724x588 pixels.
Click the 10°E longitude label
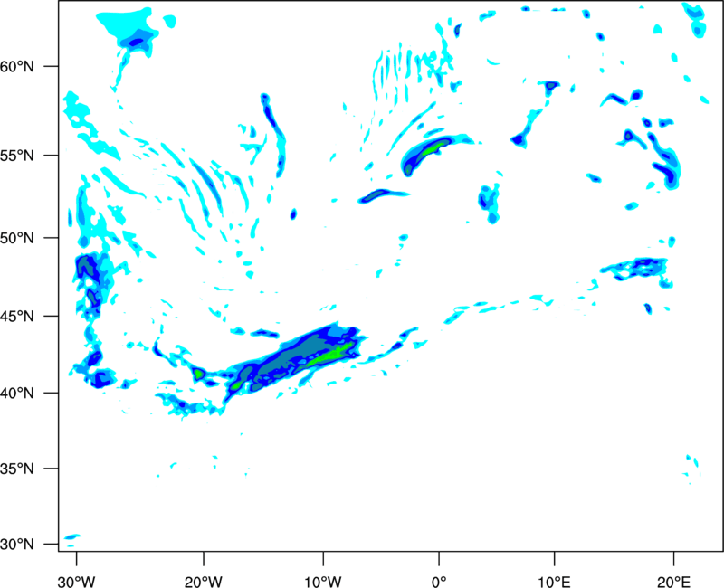tap(554, 582)
